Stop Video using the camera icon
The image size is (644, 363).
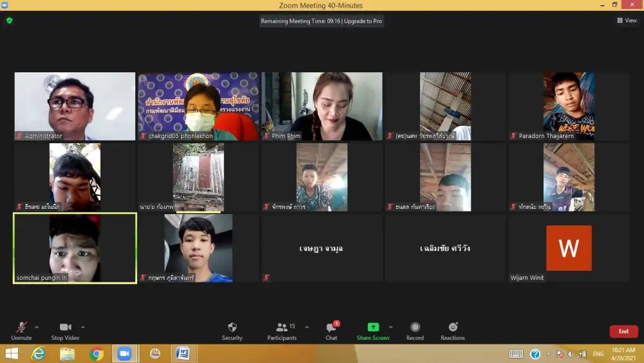click(x=65, y=328)
